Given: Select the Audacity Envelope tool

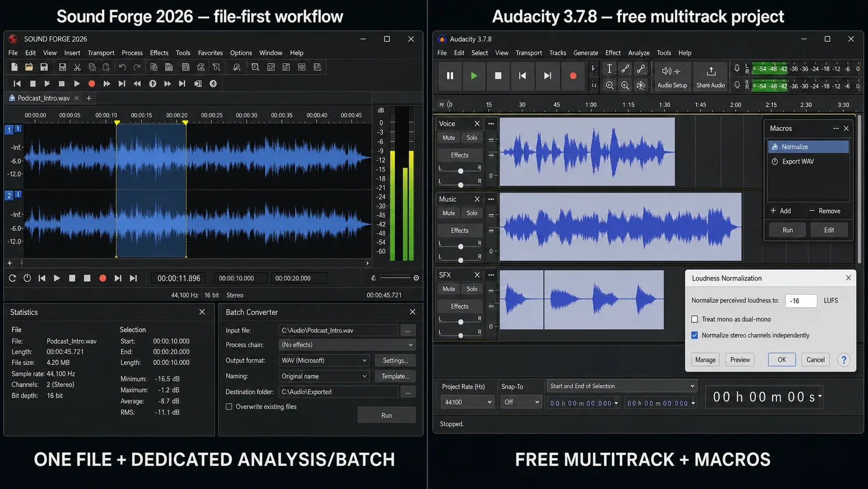Looking at the screenshot, I should [x=625, y=69].
